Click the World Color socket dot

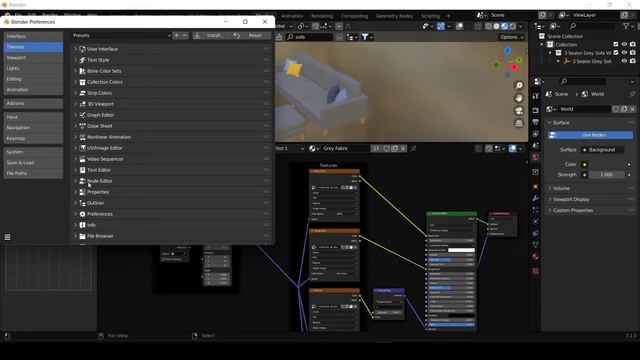[584, 164]
